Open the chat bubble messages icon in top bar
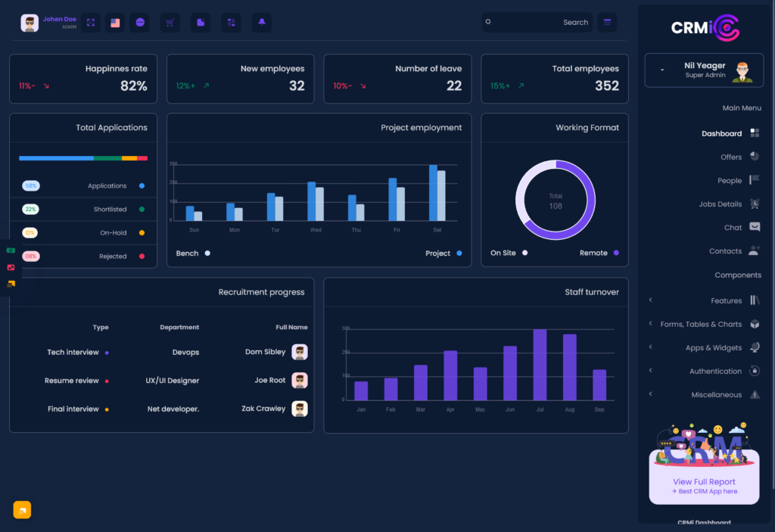 click(140, 22)
